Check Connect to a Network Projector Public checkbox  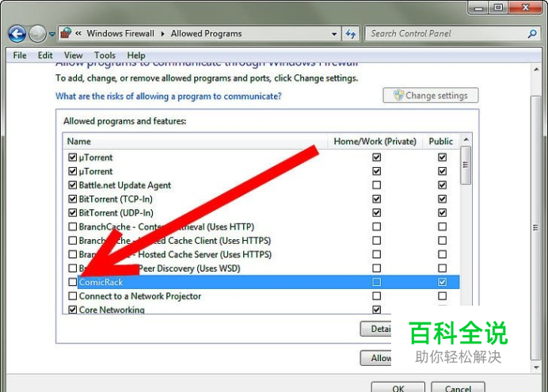(x=442, y=296)
